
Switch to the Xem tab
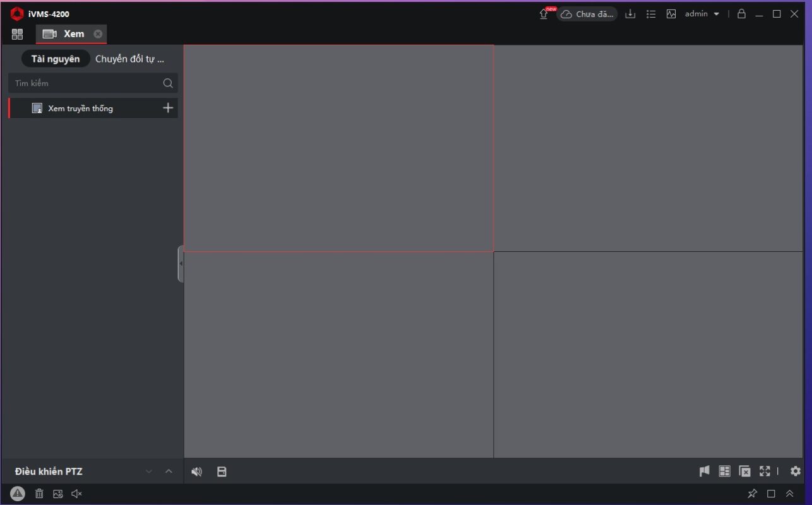[x=71, y=34]
